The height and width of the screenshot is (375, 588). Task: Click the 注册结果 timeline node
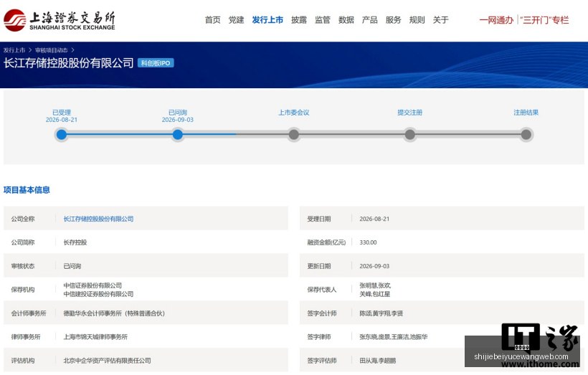point(526,135)
